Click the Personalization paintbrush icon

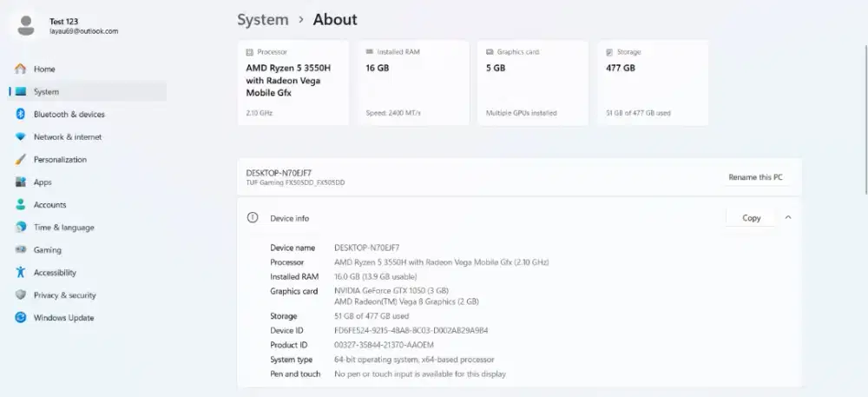tap(21, 160)
